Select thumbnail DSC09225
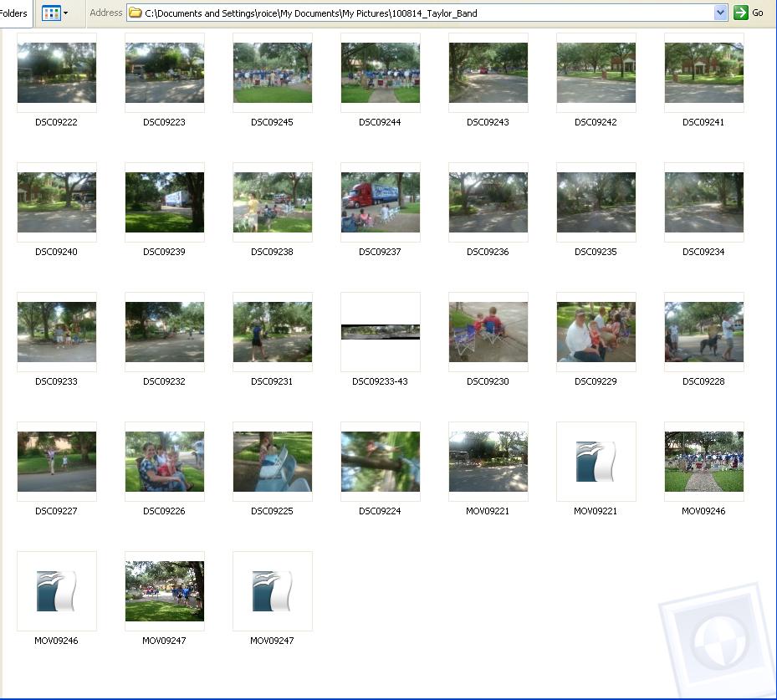Viewport: 777px width, 700px height. pyautogui.click(x=273, y=462)
